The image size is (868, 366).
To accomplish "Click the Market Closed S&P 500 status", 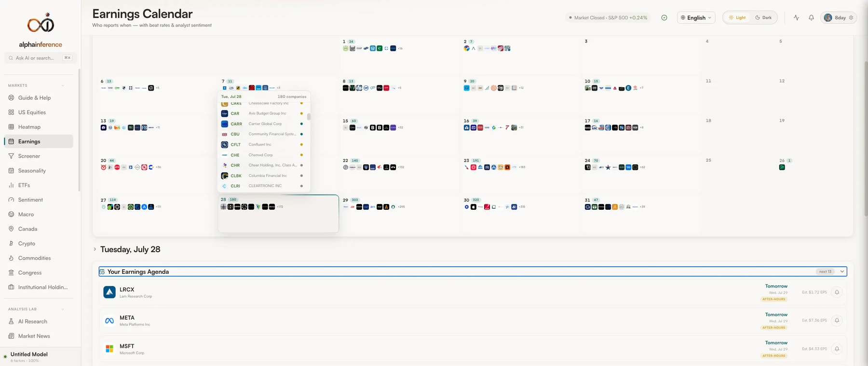I will [x=608, y=18].
